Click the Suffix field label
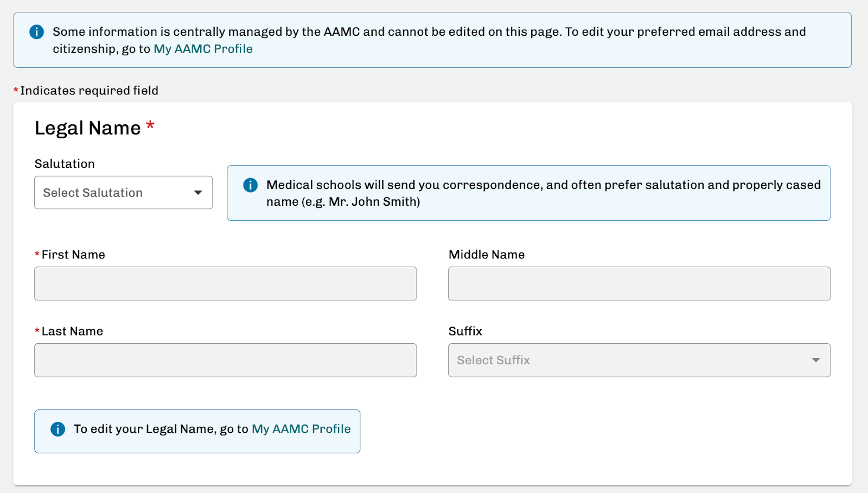 (x=465, y=331)
